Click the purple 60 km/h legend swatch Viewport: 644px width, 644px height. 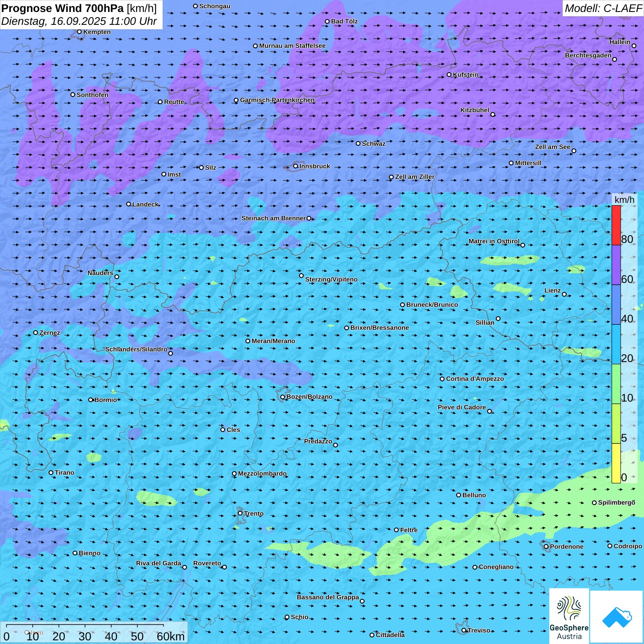coord(616,265)
